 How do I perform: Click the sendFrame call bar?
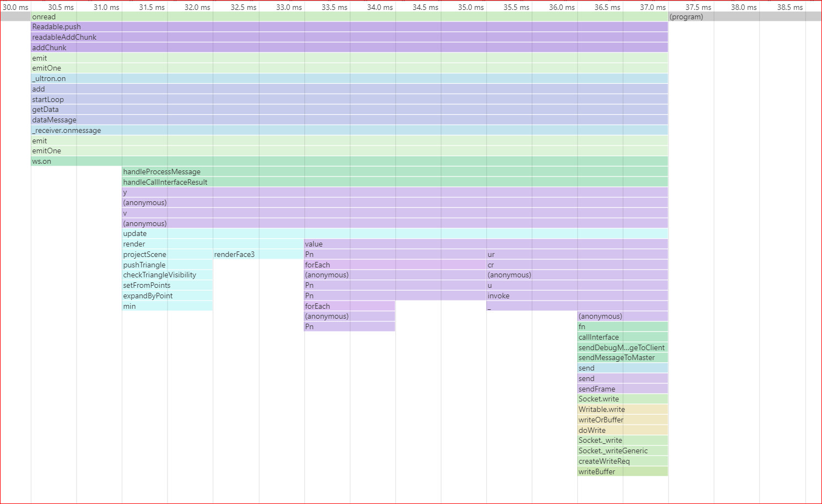coord(623,389)
